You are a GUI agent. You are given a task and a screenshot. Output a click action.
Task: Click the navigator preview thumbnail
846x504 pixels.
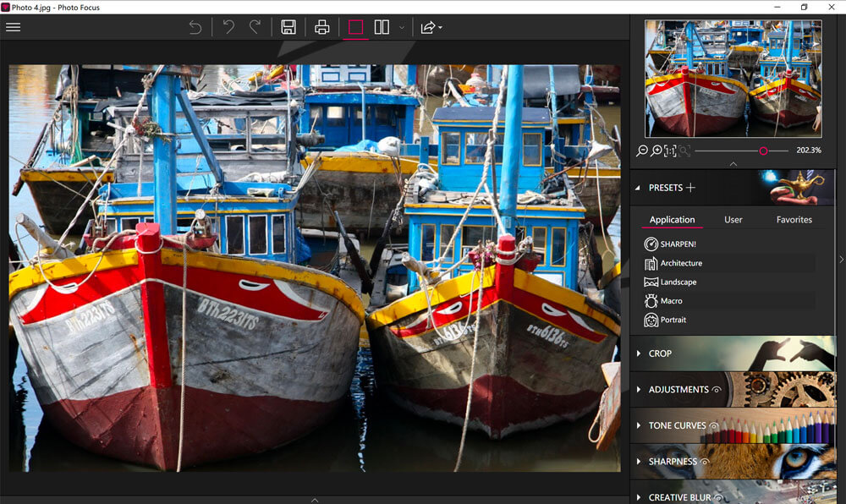click(x=733, y=79)
